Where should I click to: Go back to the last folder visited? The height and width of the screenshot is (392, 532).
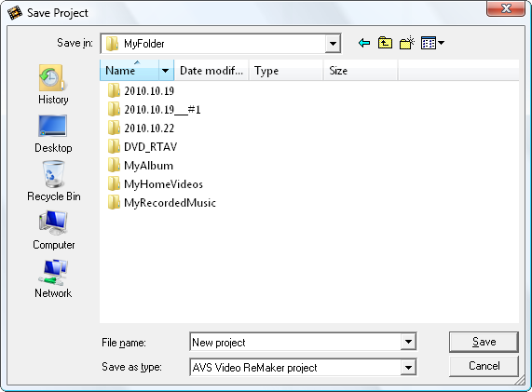point(364,43)
